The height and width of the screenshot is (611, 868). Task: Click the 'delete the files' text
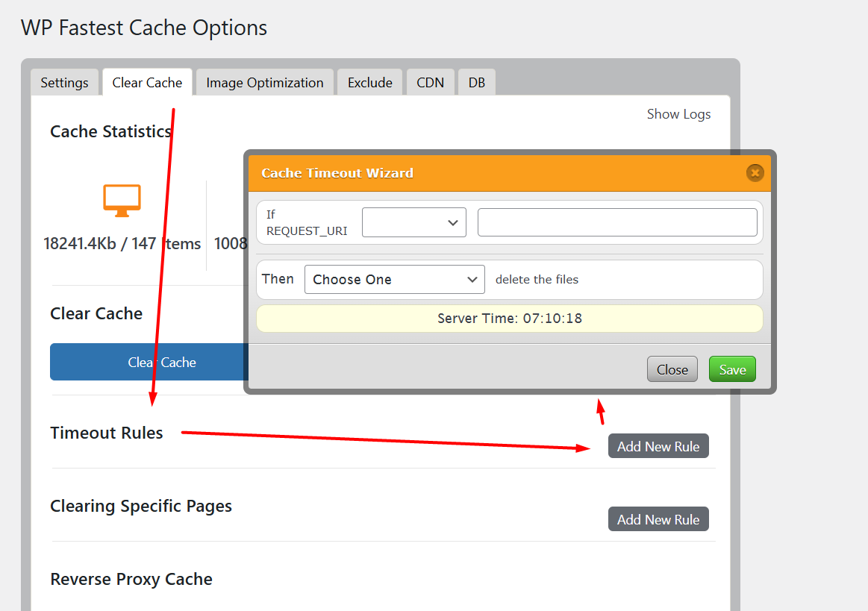537,280
